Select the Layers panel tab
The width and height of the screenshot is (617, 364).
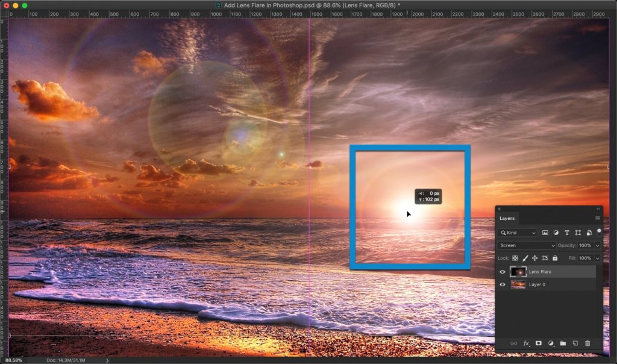coord(507,218)
